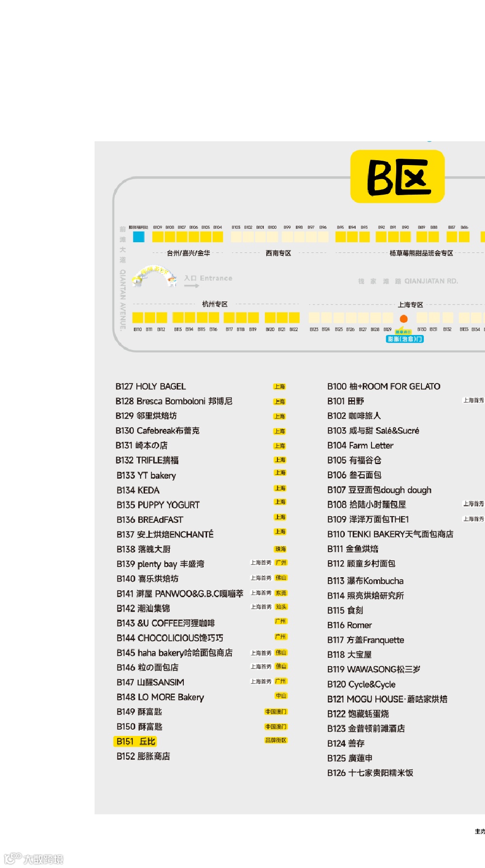Screen dimensions: 485x868
Task: Click the B101 田野 entry
Action: (x=346, y=401)
